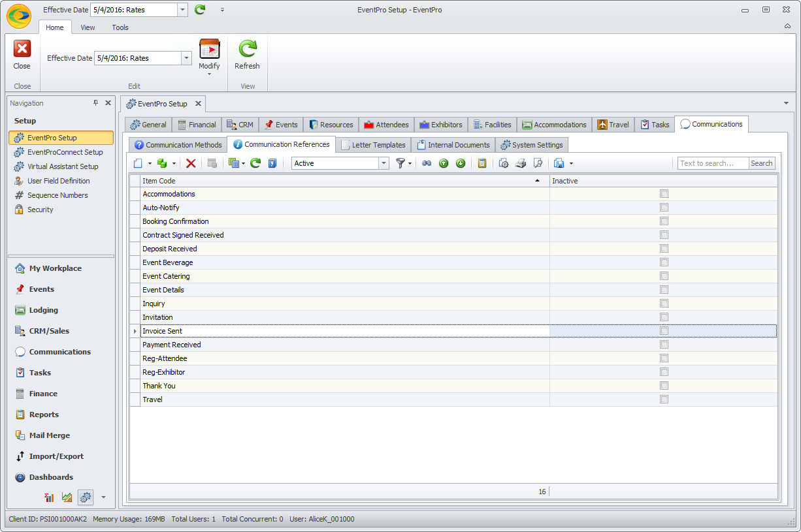Click the binoculars find icon in grid toolbar
This screenshot has width=801, height=532.
coord(427,163)
